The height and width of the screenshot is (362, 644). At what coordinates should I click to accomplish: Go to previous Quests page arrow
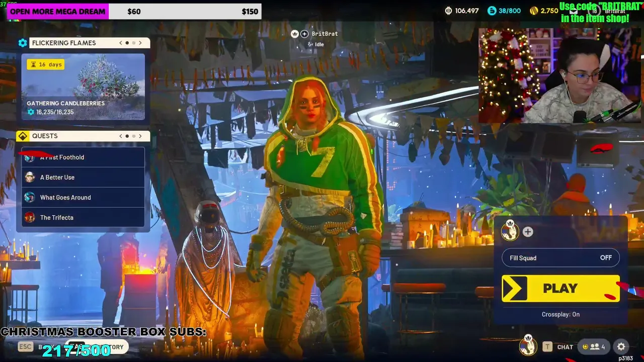pyautogui.click(x=121, y=136)
